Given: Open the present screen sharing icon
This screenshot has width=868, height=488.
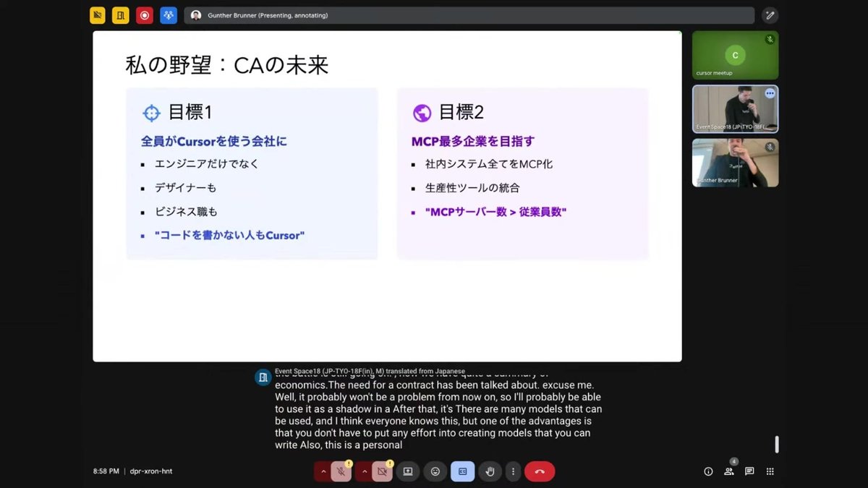Looking at the screenshot, I should click(407, 471).
